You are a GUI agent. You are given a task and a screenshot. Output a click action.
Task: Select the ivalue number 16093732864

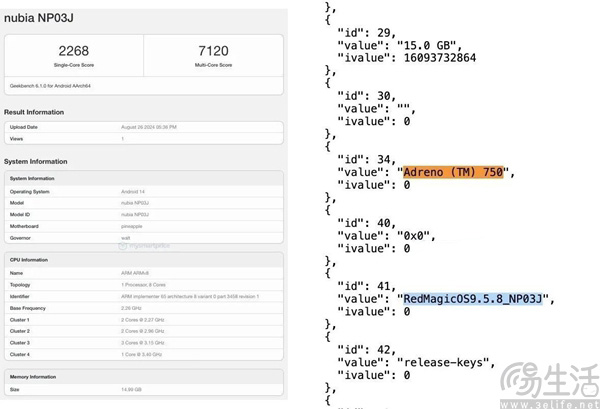click(x=440, y=58)
